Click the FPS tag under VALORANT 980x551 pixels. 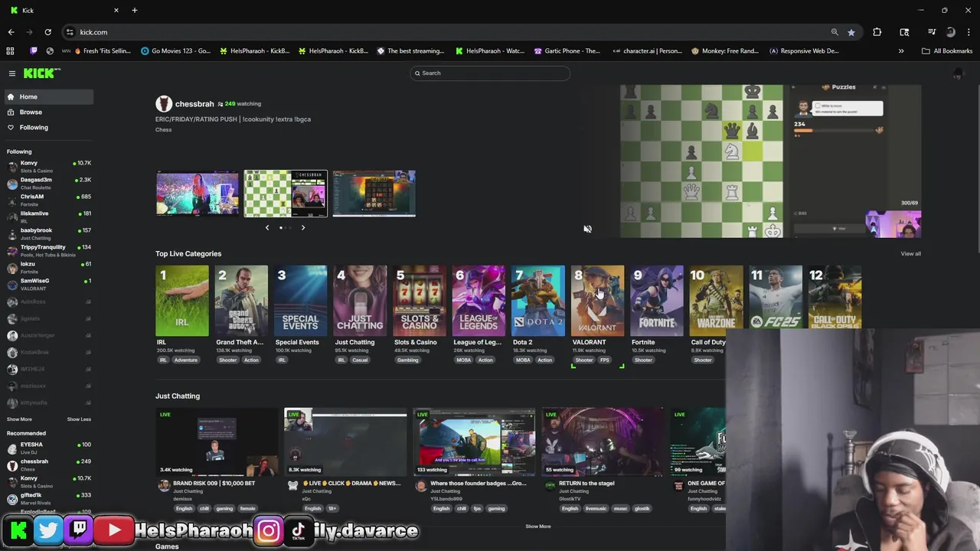click(605, 360)
